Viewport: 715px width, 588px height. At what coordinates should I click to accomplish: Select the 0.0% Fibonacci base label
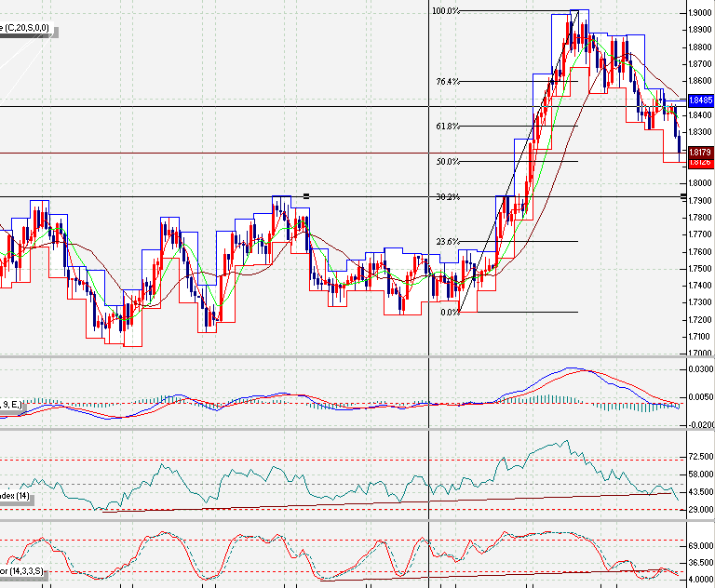pos(450,313)
